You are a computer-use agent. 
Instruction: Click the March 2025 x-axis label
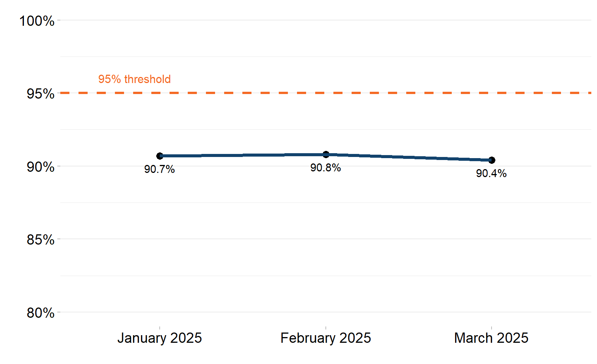[x=491, y=338]
